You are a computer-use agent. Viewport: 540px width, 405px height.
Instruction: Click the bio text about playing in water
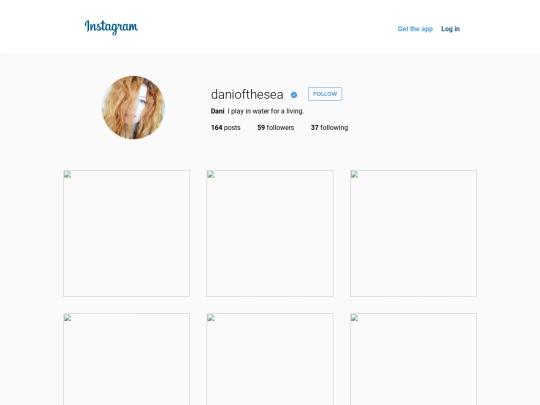click(x=266, y=111)
